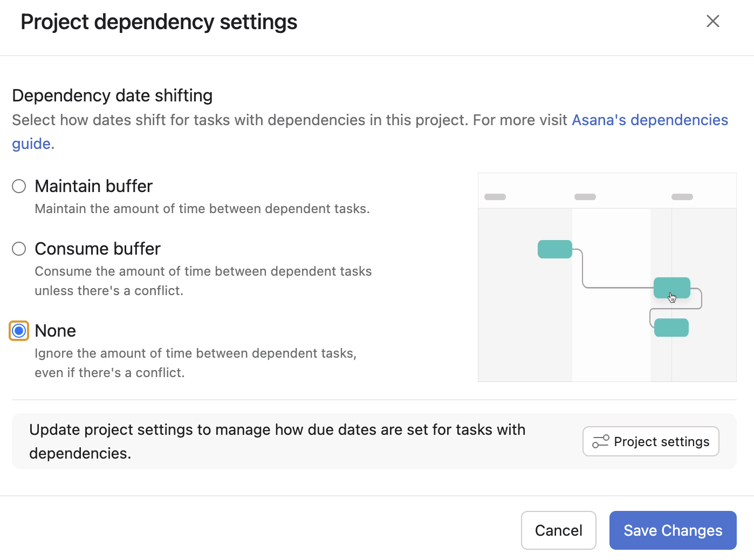Click the "Maintain buffer" option label
The image size is (754, 560).
tap(93, 186)
